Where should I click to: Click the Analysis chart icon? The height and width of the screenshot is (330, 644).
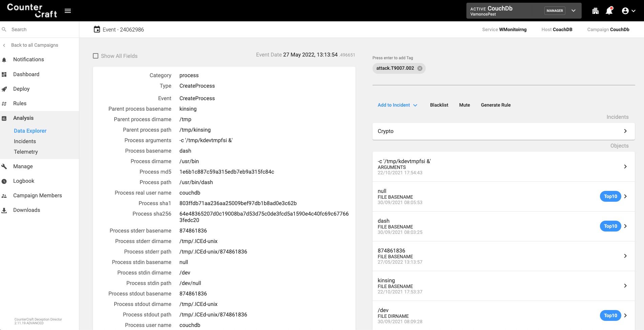click(4, 118)
